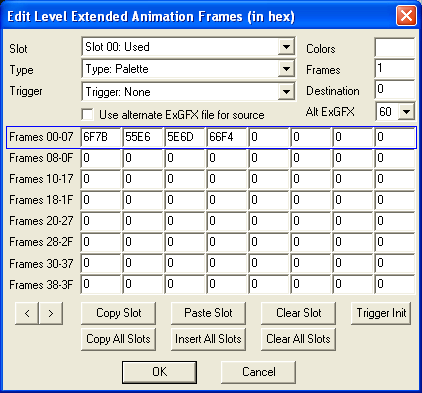Screen dimensions: 422x393
Task: Click first cell in Frames 30-37 row
Action: [x=101, y=263]
